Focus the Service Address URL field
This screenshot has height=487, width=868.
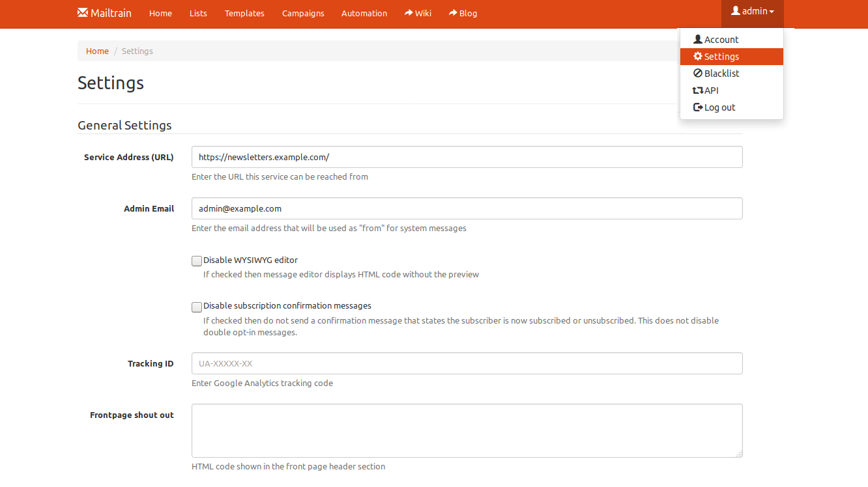pyautogui.click(x=467, y=157)
